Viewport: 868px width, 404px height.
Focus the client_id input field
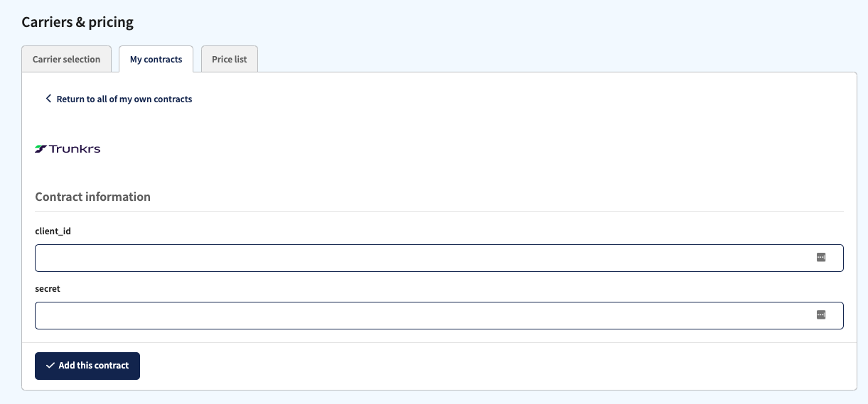(439, 258)
